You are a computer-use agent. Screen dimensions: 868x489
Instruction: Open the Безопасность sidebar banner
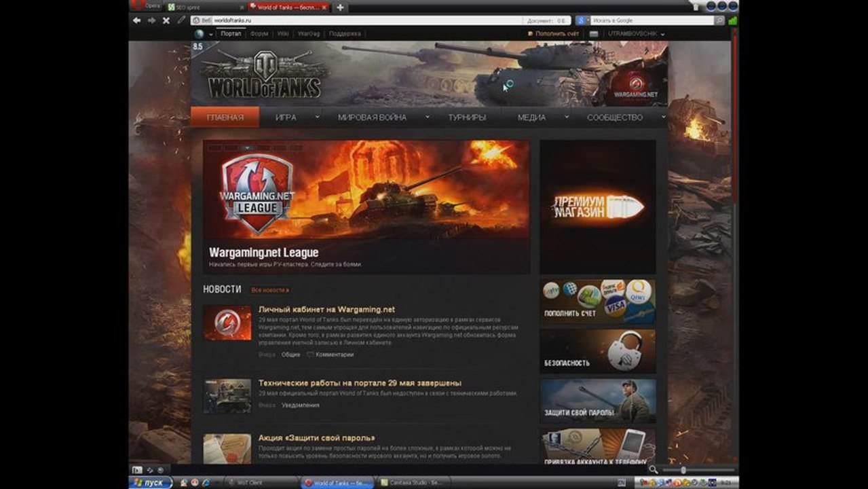click(x=598, y=351)
